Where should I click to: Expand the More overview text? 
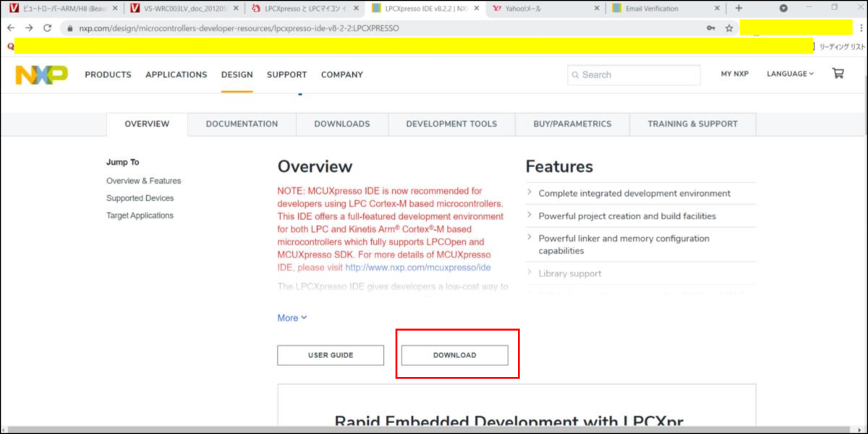[x=292, y=318]
